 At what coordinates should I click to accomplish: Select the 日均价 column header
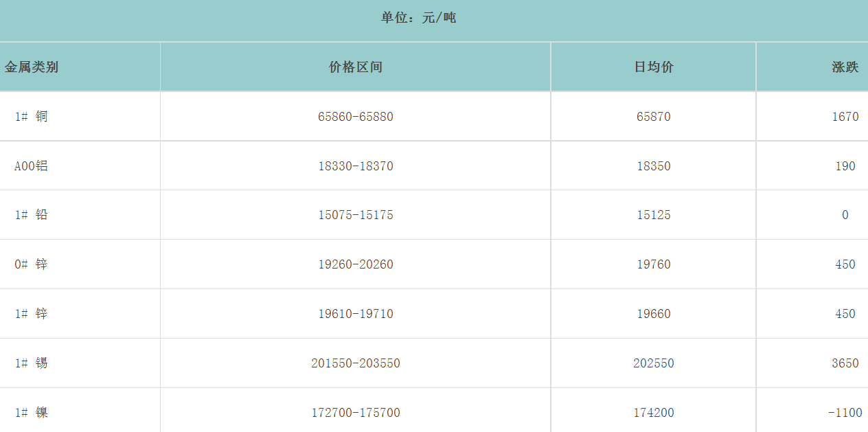pos(654,67)
